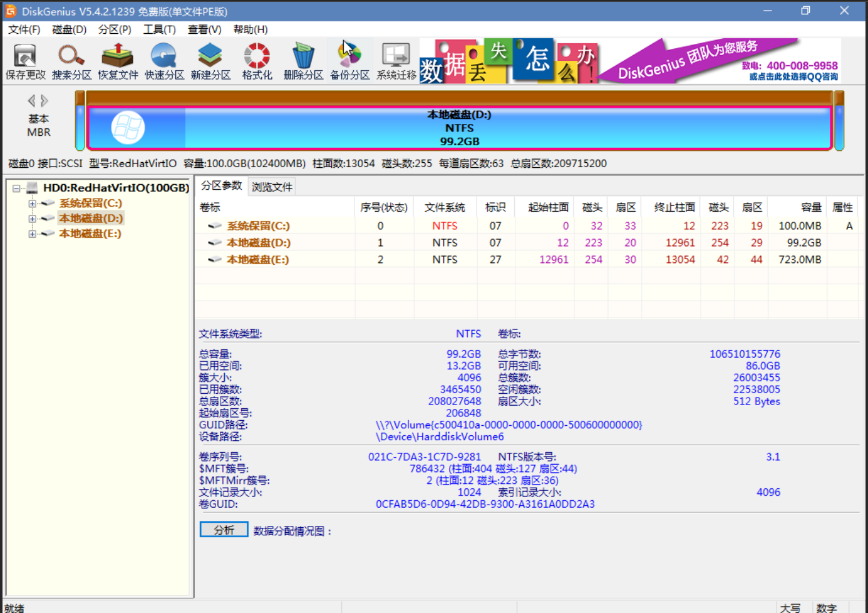Click the 分析 button
The image size is (868, 613).
tap(224, 530)
